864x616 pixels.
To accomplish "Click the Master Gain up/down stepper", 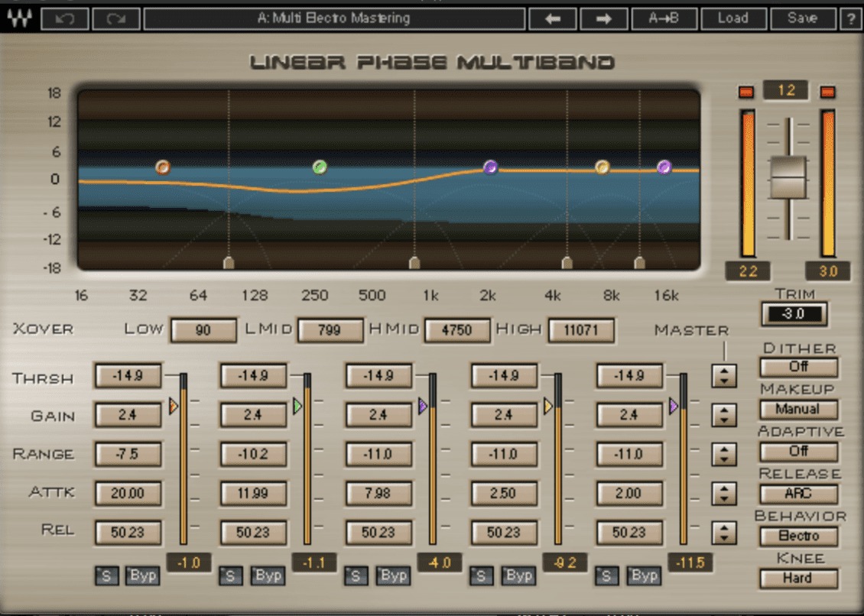I will click(724, 415).
